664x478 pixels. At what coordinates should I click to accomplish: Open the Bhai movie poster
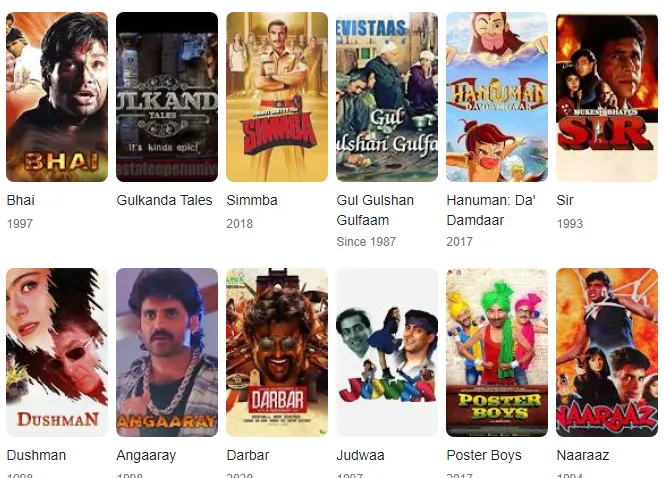pyautogui.click(x=57, y=97)
